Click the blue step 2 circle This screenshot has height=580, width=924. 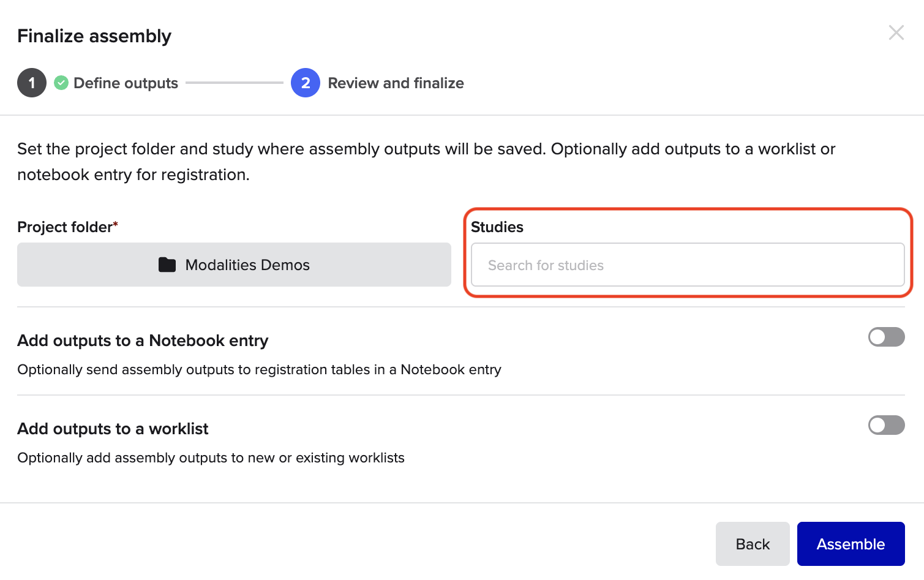tap(306, 83)
